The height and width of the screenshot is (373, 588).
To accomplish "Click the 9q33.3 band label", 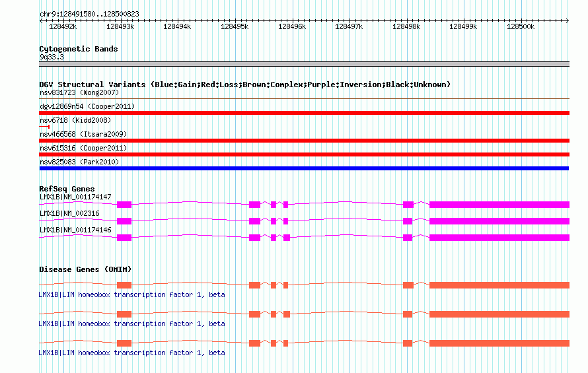I will pyautogui.click(x=52, y=57).
